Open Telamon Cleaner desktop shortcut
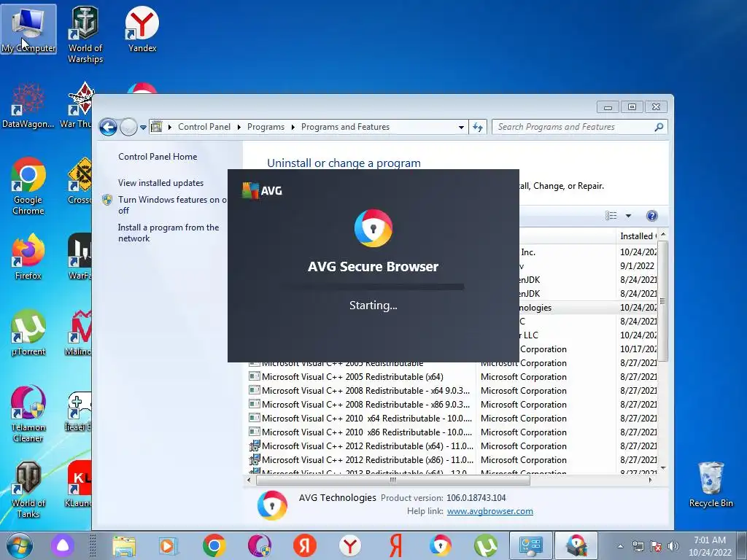This screenshot has width=747, height=560. click(28, 414)
